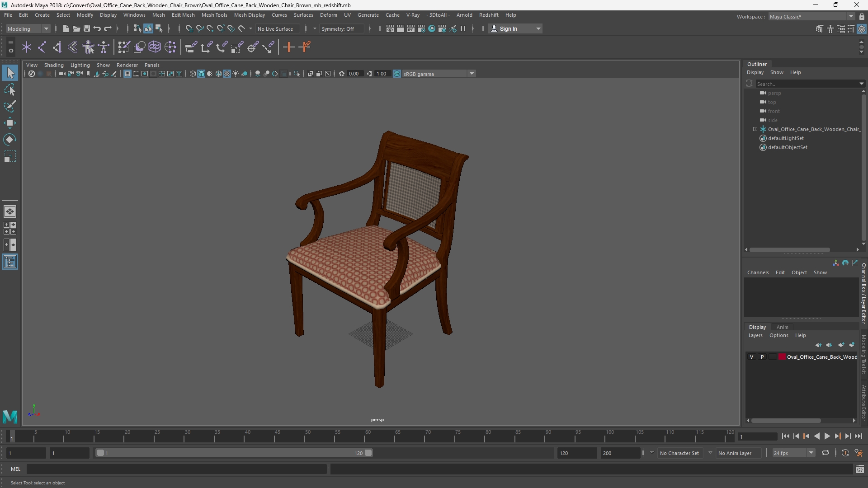
Task: Play the animation forwards
Action: coord(827,436)
